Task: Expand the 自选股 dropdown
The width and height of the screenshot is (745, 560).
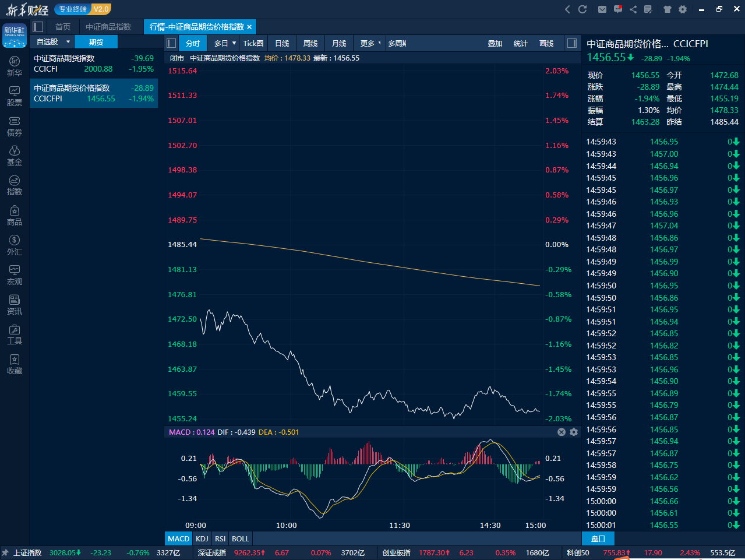Action: [68, 42]
